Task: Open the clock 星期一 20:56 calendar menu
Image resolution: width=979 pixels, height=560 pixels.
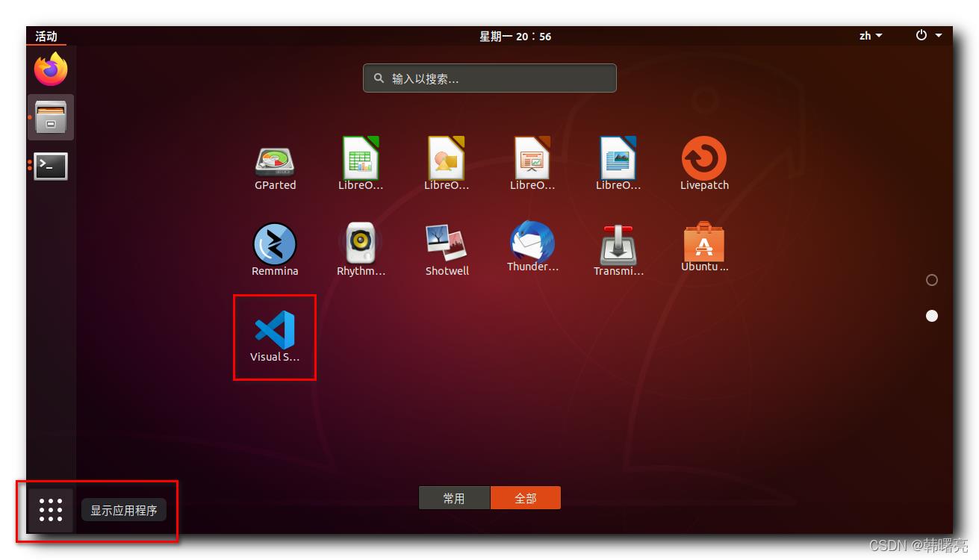Action: coord(515,36)
